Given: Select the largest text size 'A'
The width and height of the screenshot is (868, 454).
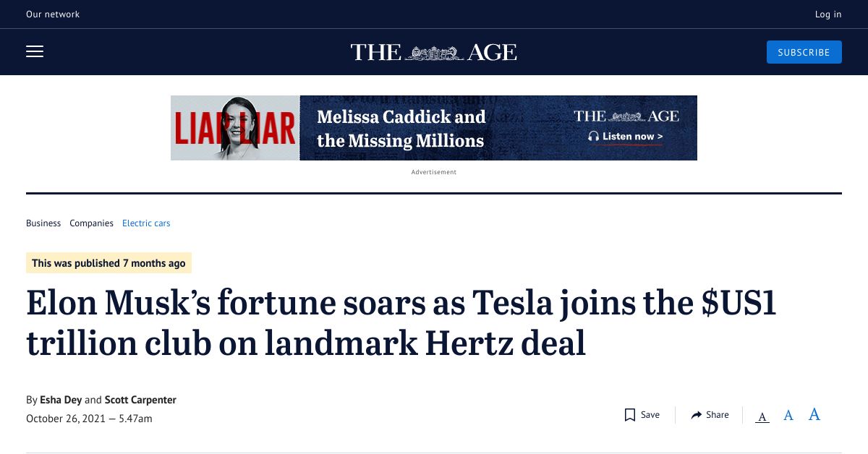Looking at the screenshot, I should (814, 414).
